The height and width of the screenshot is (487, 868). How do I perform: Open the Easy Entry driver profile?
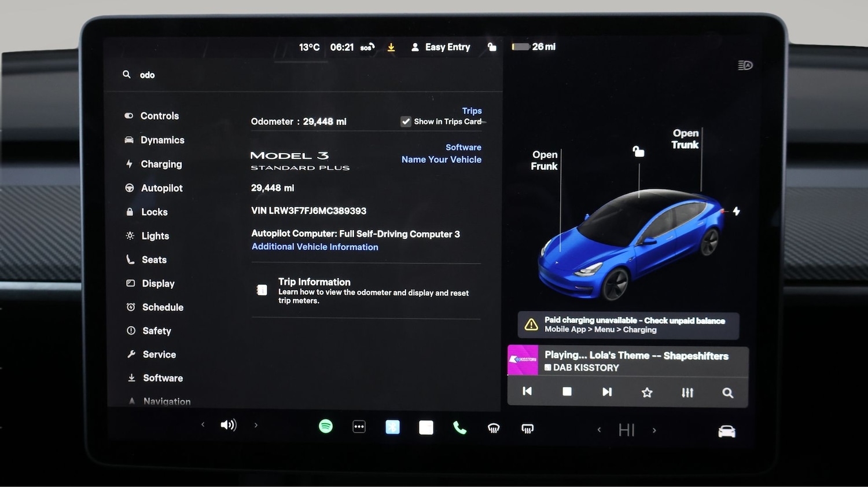[440, 47]
